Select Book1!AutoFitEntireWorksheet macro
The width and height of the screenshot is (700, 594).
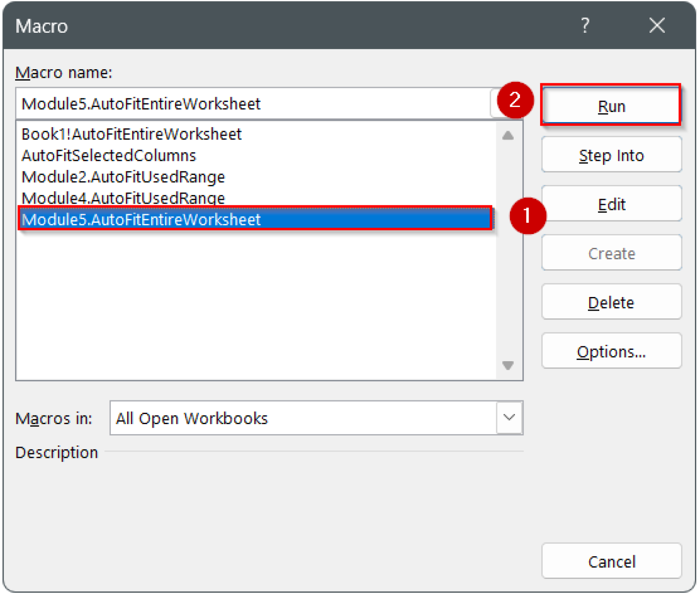pyautogui.click(x=131, y=134)
